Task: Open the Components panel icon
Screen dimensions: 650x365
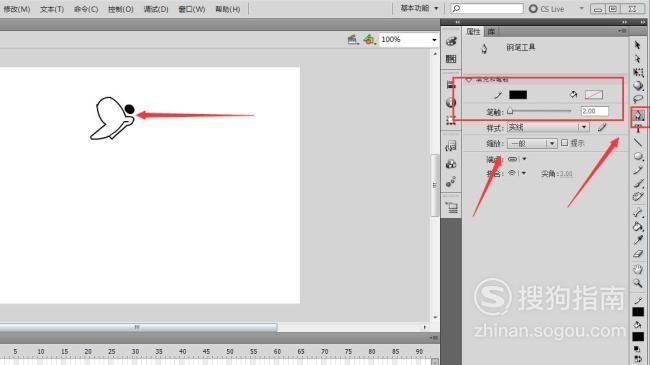Action: pos(451,164)
